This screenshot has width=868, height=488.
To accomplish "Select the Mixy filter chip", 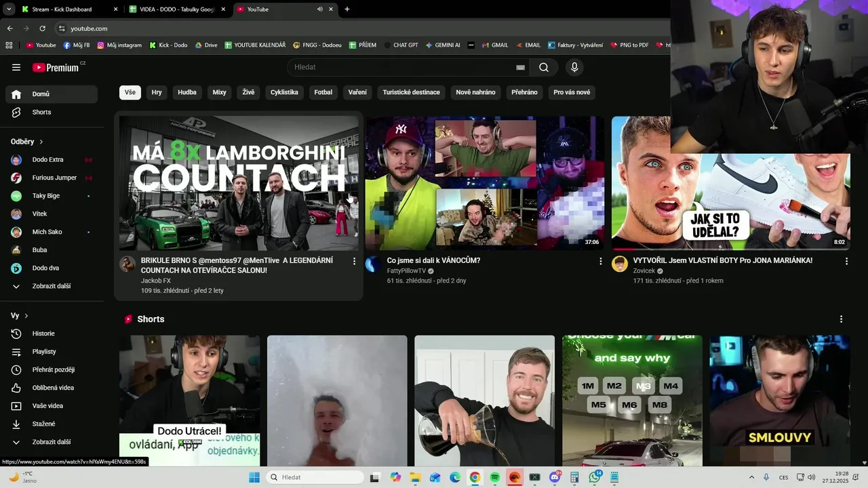I will tap(220, 92).
